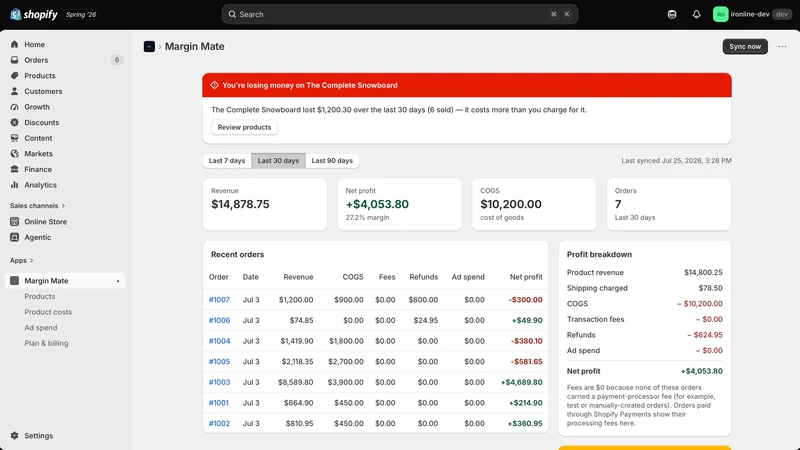Select the Last 90 days range

pyautogui.click(x=332, y=160)
